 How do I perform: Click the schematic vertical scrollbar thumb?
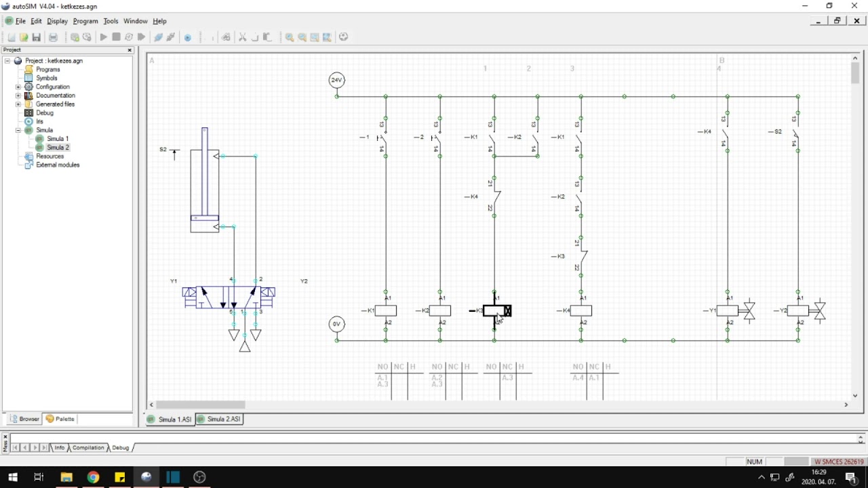pos(855,73)
